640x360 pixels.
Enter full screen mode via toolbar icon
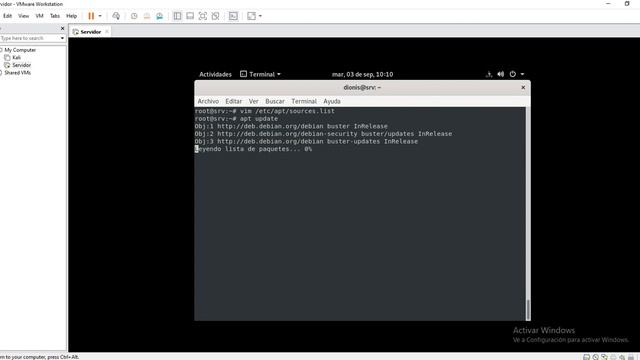click(x=202, y=16)
